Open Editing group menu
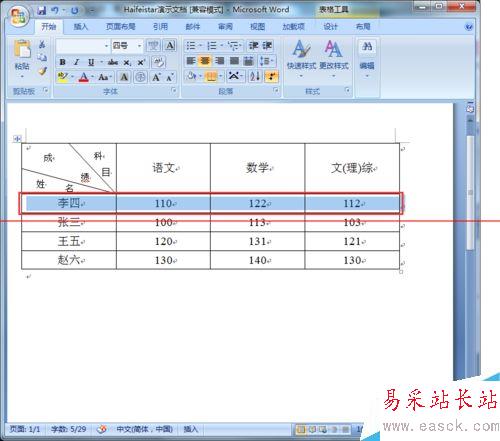 click(x=367, y=58)
